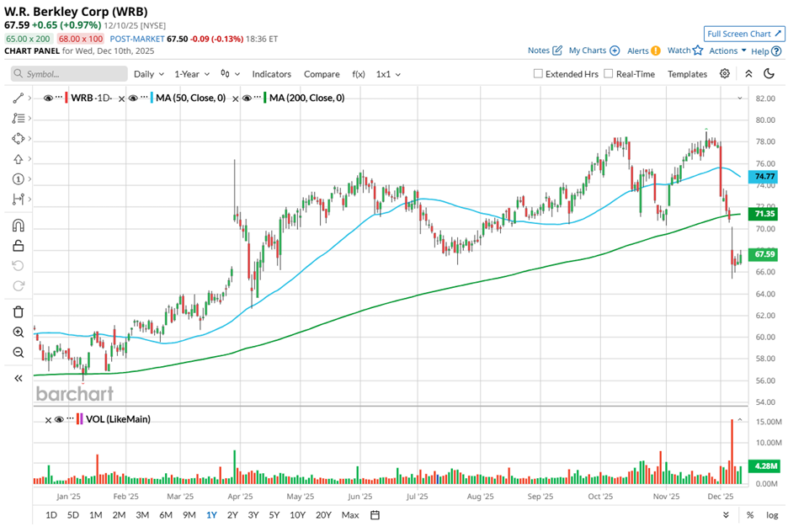This screenshot has width=788, height=532.
Task: Collapse the drawing tools sidebar
Action: coord(18,379)
